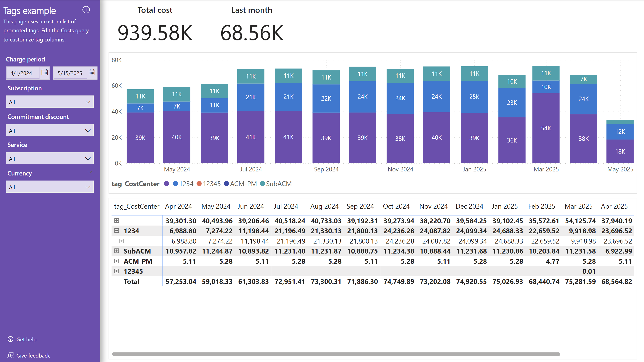Expand the first row of the cost table
Screen dimensions: 644x362
click(x=117, y=221)
